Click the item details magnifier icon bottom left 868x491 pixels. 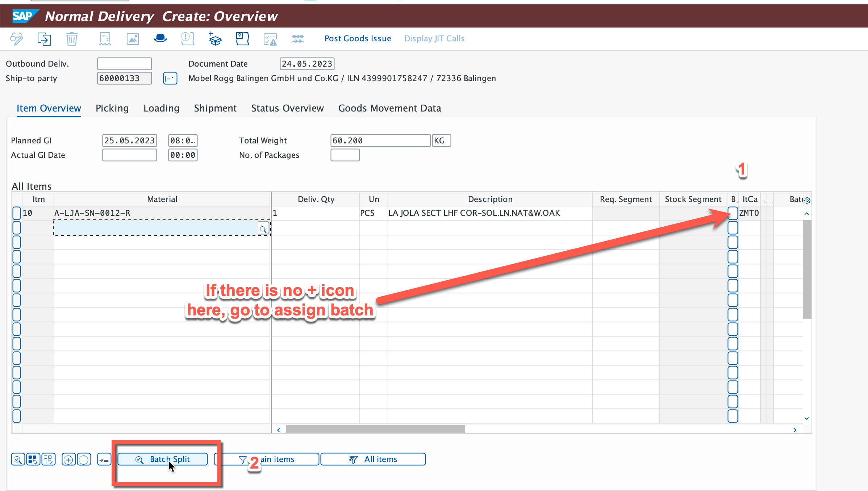coord(18,459)
